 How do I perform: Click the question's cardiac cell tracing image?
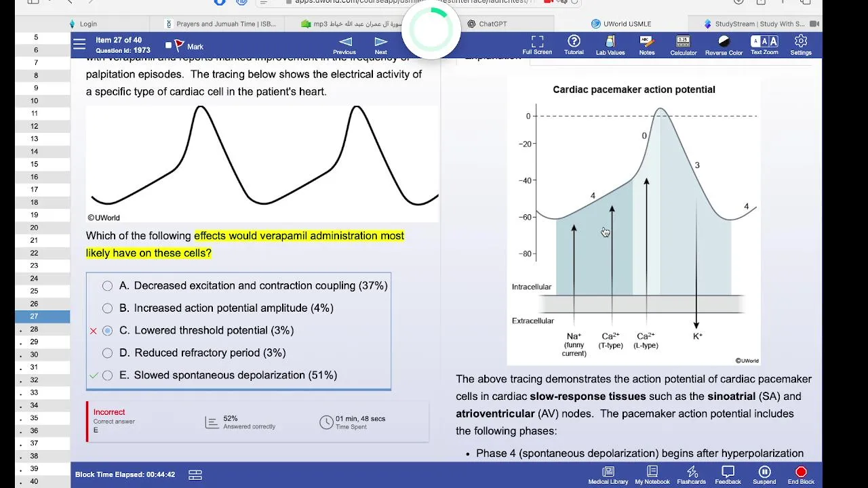(x=262, y=163)
